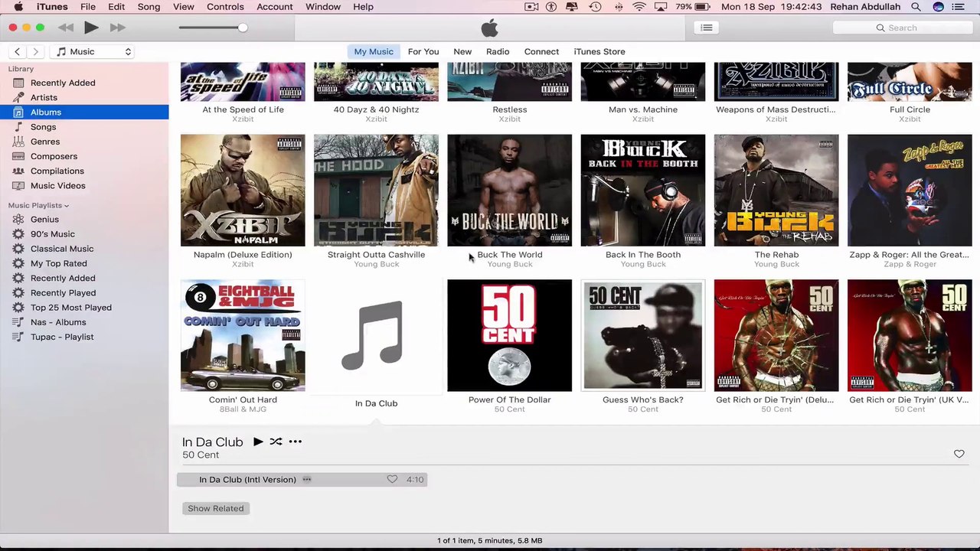Click the Fast-forward next track button

pos(117,28)
